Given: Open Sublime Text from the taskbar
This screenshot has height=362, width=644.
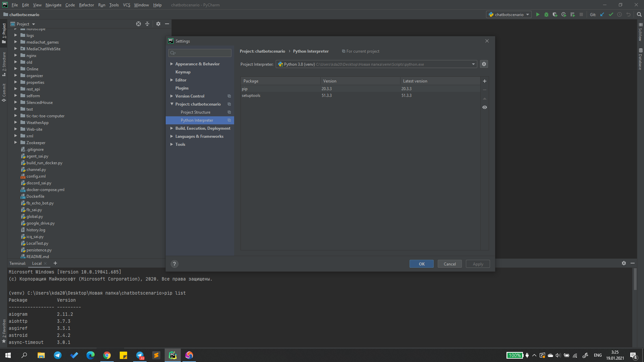Looking at the screenshot, I should pyautogui.click(x=156, y=355).
